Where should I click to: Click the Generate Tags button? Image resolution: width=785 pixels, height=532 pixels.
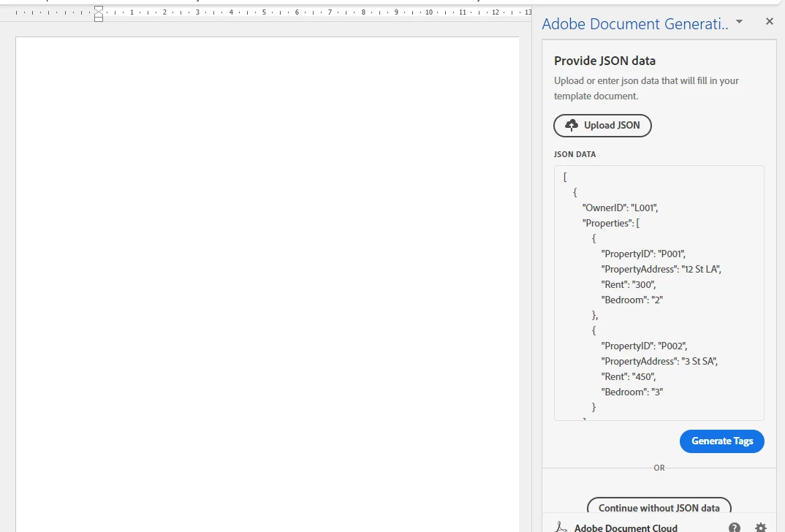point(722,441)
